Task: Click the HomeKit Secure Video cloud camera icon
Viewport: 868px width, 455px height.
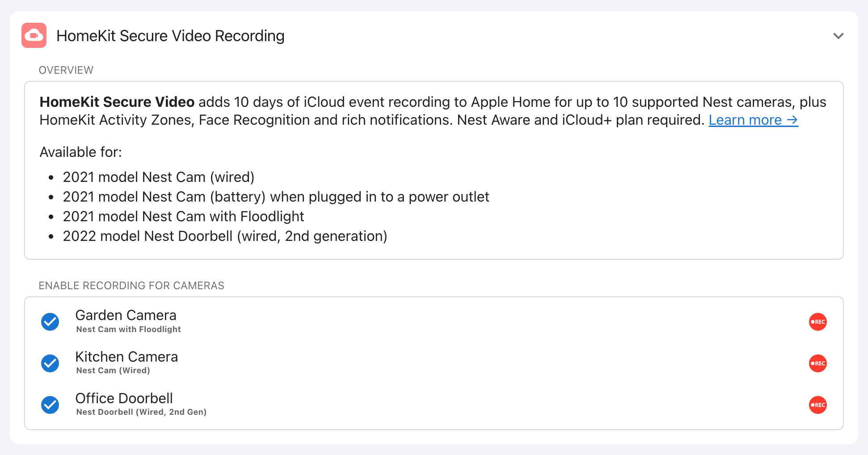Action: point(34,35)
